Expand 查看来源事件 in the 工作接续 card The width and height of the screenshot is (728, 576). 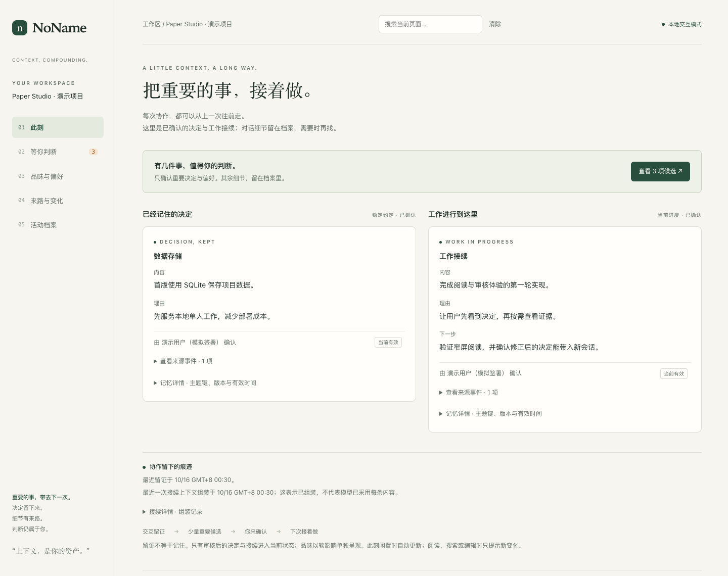[x=469, y=393]
